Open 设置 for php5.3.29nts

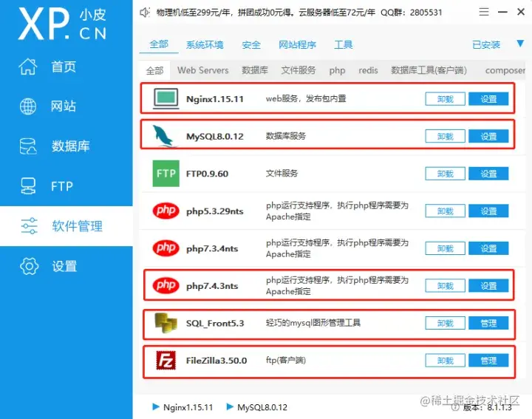click(488, 211)
